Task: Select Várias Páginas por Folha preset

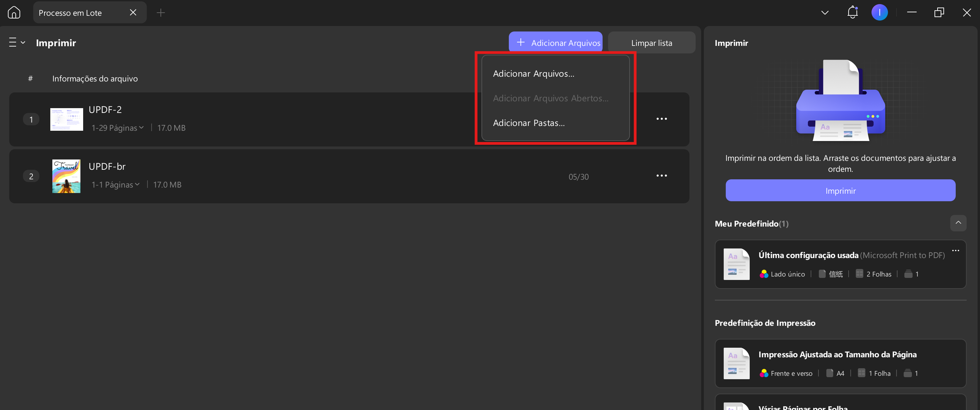Action: [840, 402]
